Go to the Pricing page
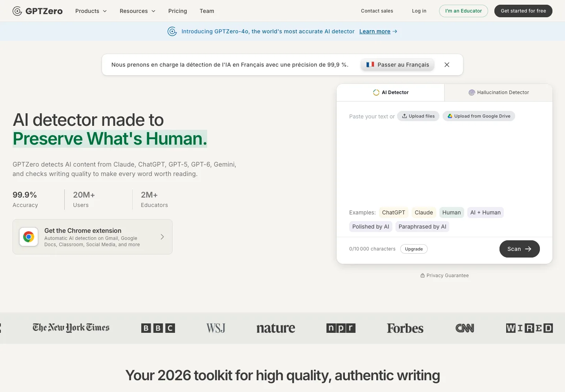Screen dimensions: 565x392 pos(178,11)
